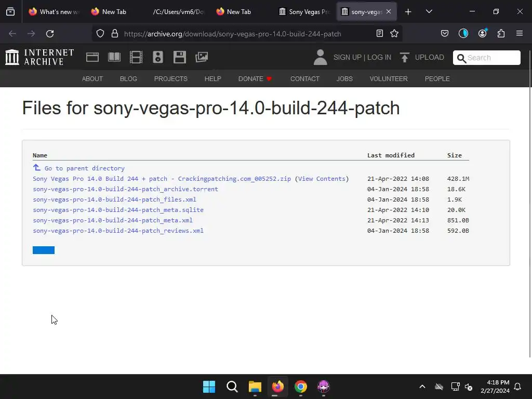Screen dimensions: 532x399
Task: Open the Web (Wayback) icon
Action: click(x=92, y=57)
